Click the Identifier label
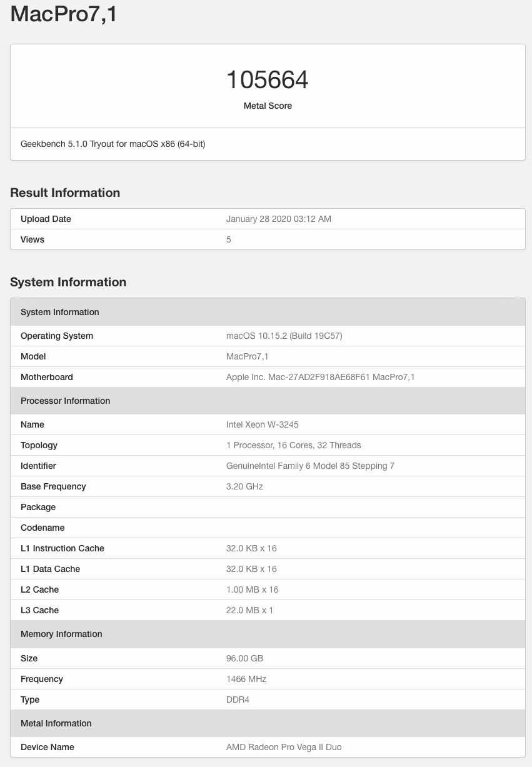Image resolution: width=532 pixels, height=767 pixels. click(38, 466)
